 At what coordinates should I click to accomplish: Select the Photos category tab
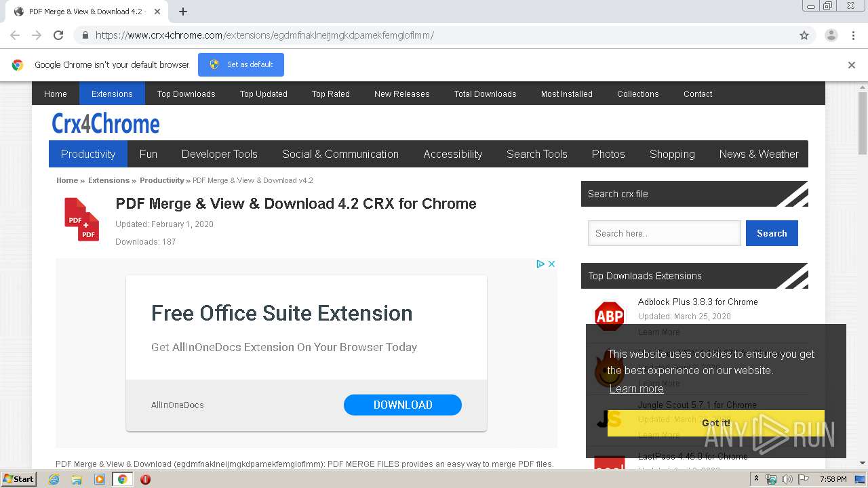(608, 154)
